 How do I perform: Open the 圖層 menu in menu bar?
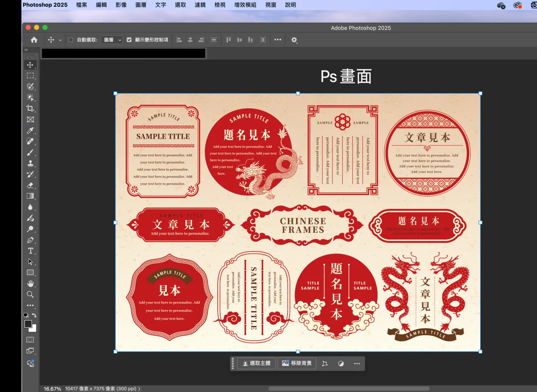tap(141, 5)
